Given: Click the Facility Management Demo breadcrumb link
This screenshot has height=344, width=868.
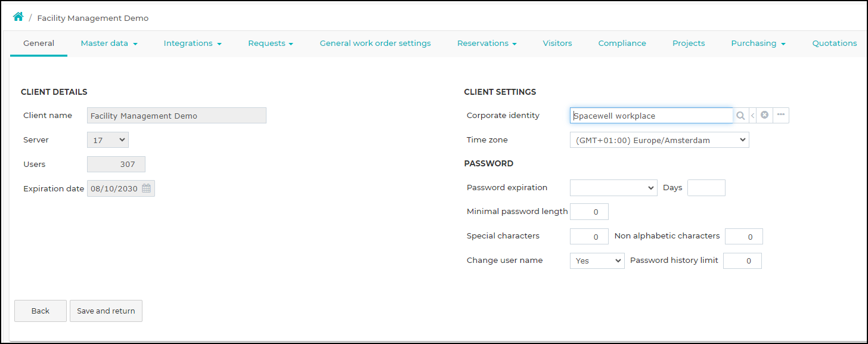Looking at the screenshot, I should tap(93, 18).
